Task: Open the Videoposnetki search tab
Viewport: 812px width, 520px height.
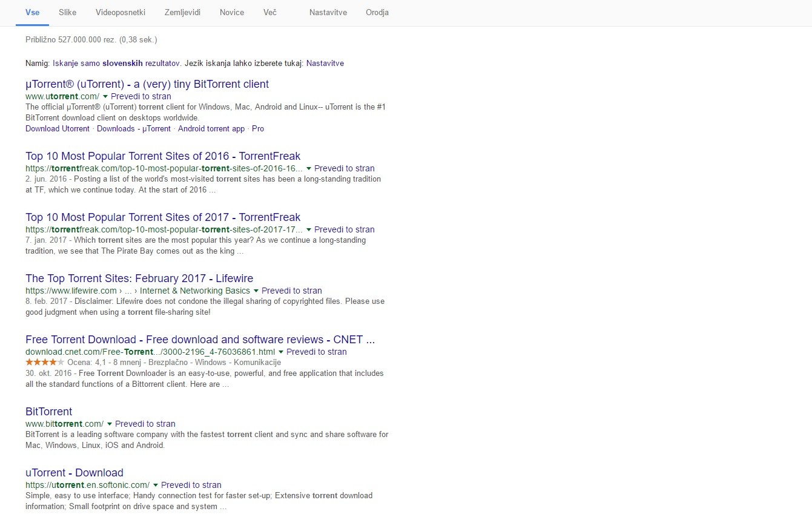Action: pyautogui.click(x=120, y=12)
